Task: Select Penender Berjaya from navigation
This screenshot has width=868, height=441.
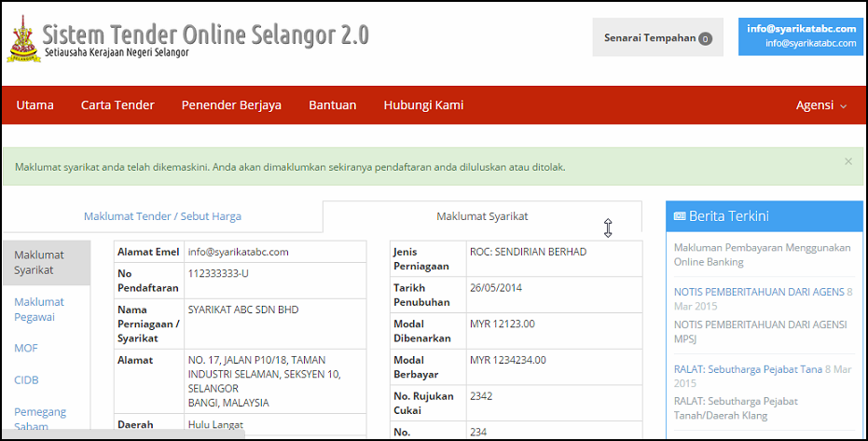Action: click(231, 105)
